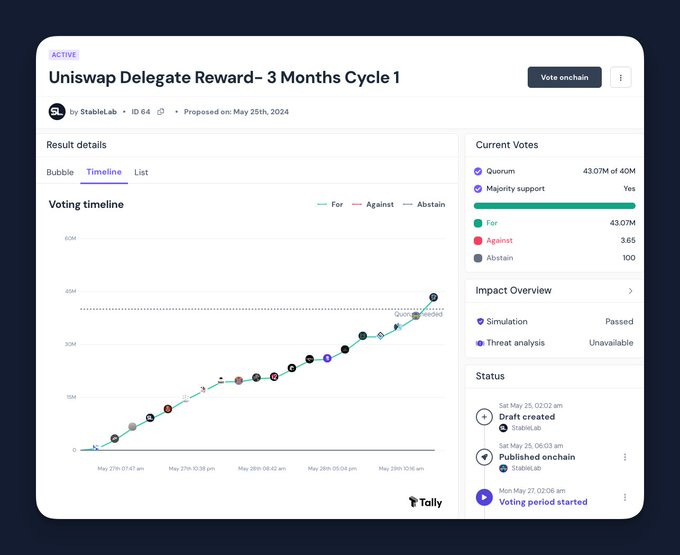Click the Voting period started link

pyautogui.click(x=543, y=502)
